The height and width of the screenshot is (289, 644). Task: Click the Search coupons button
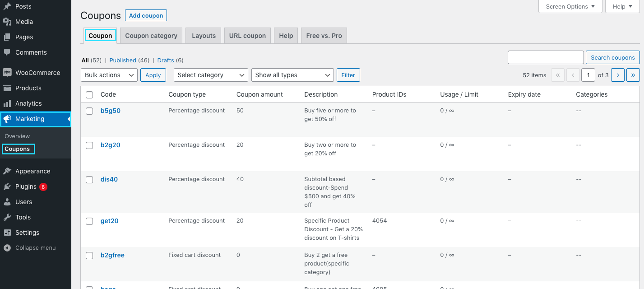[x=613, y=57]
